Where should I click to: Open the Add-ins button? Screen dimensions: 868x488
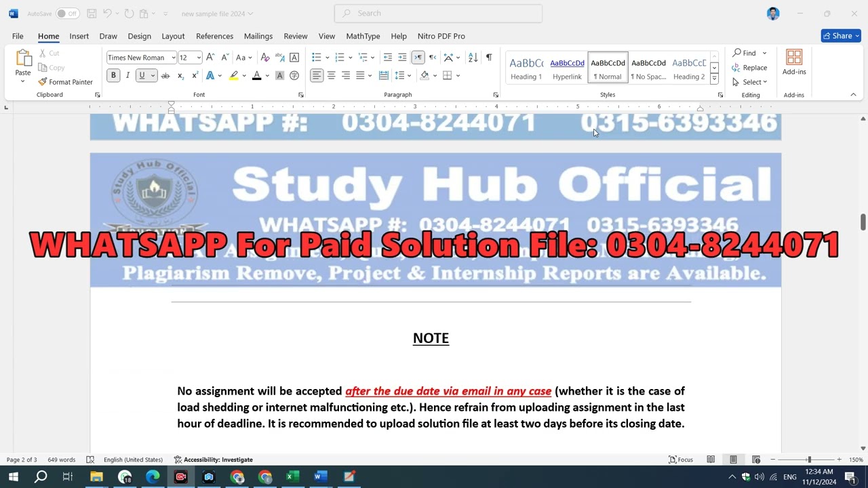794,62
